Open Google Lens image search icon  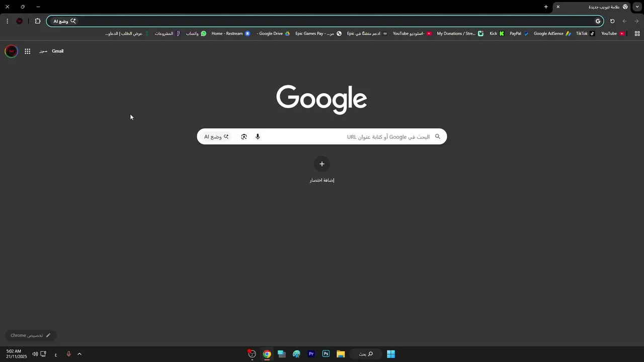(244, 137)
